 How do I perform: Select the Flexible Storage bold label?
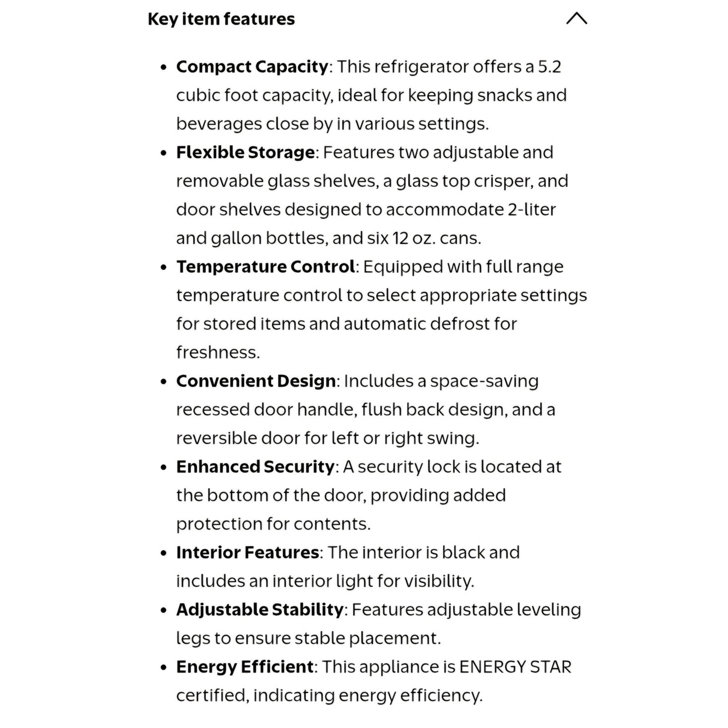click(x=245, y=152)
